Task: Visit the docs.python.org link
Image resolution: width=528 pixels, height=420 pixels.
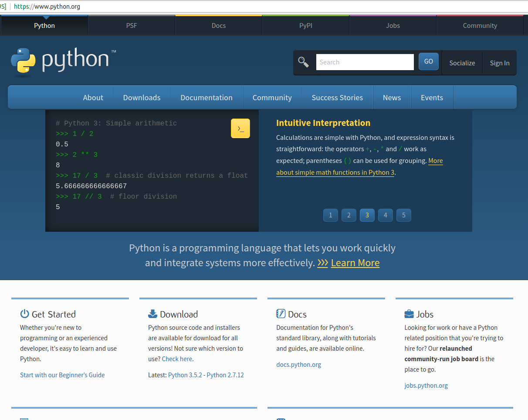Action: click(299, 364)
